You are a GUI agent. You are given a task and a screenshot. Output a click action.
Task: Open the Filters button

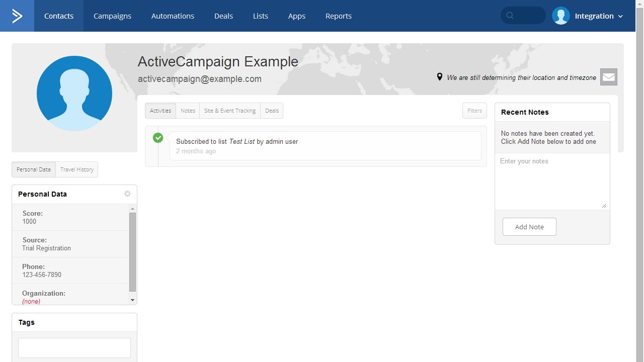pyautogui.click(x=474, y=111)
